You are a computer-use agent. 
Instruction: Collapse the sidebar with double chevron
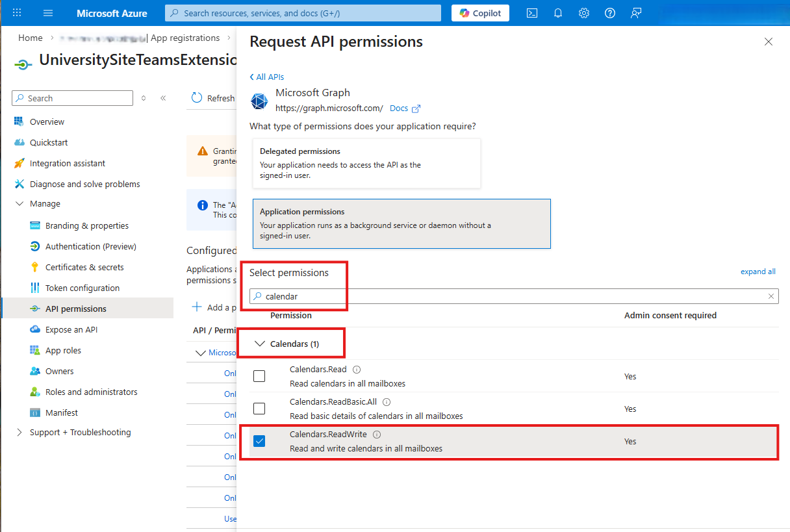163,98
